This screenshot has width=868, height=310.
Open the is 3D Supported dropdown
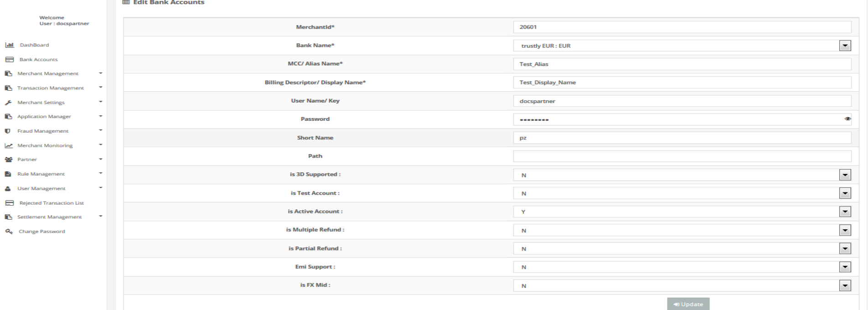[845, 175]
